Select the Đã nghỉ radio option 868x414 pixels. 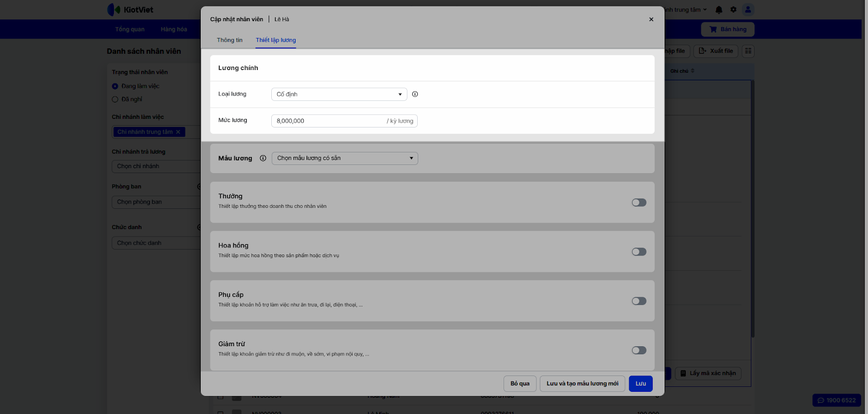coord(115,99)
